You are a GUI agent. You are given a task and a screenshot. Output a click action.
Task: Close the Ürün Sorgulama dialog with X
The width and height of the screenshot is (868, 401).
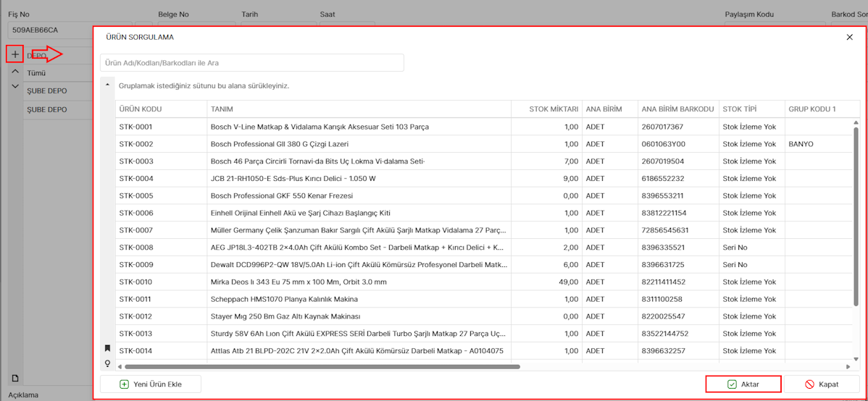849,37
